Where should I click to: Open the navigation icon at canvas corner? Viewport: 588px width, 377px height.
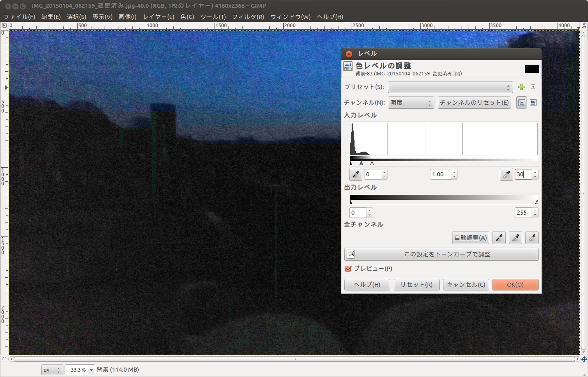click(584, 359)
